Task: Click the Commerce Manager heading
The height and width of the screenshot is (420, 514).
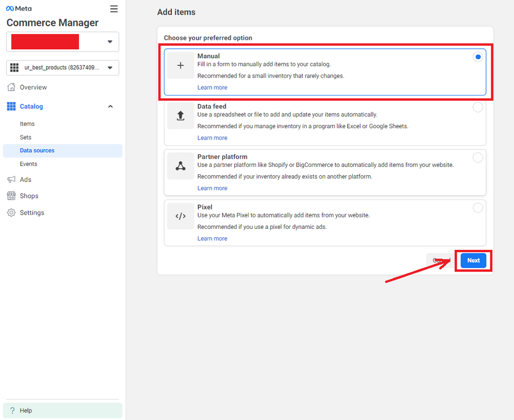Action: [x=53, y=23]
